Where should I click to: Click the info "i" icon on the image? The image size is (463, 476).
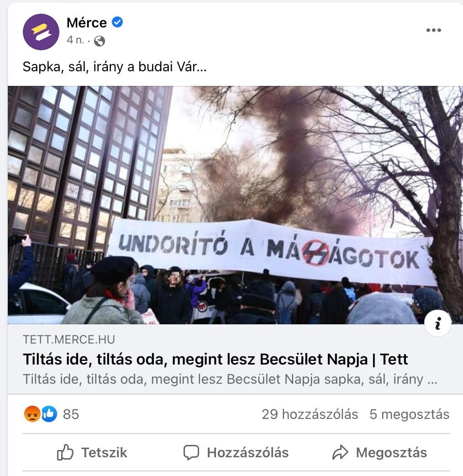tap(438, 323)
